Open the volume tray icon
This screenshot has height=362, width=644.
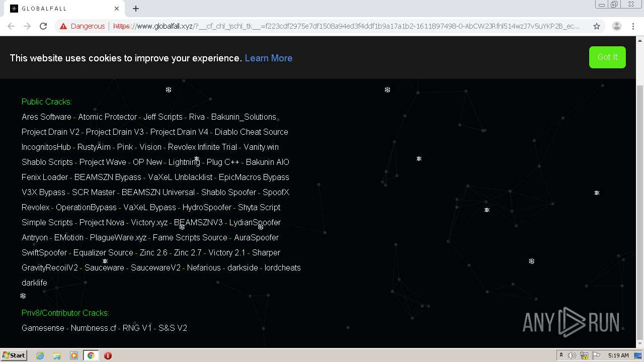coord(572,355)
